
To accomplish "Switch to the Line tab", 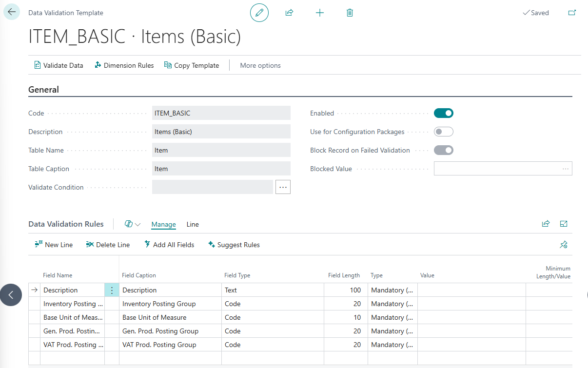I will click(x=193, y=224).
